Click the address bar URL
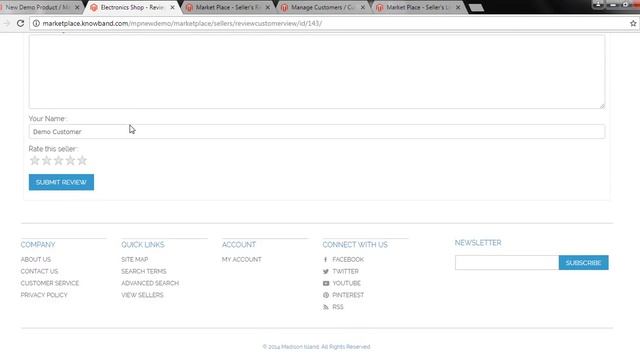Image resolution: width=640 pixels, height=360 pixels. coord(182,24)
